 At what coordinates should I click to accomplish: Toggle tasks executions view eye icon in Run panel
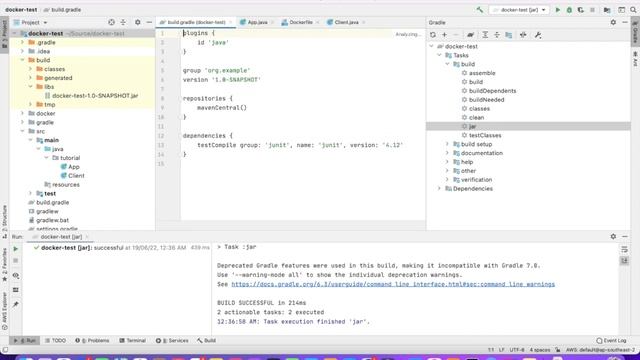point(16,276)
